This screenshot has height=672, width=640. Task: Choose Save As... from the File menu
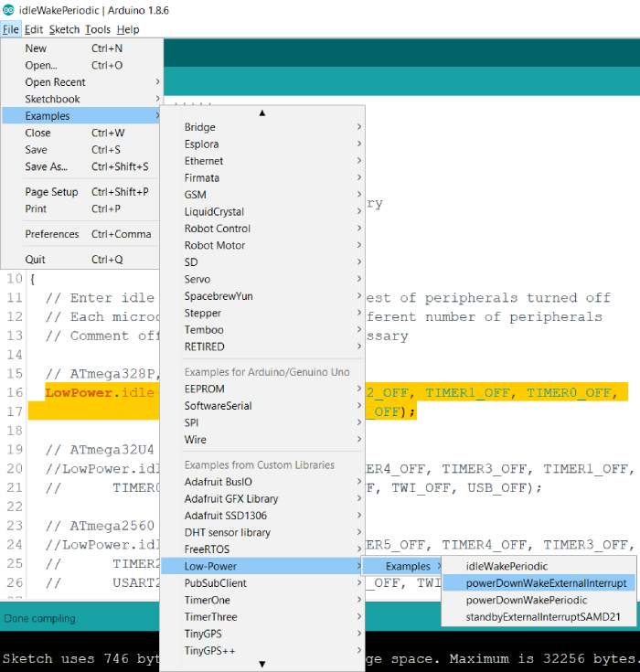pos(81,166)
